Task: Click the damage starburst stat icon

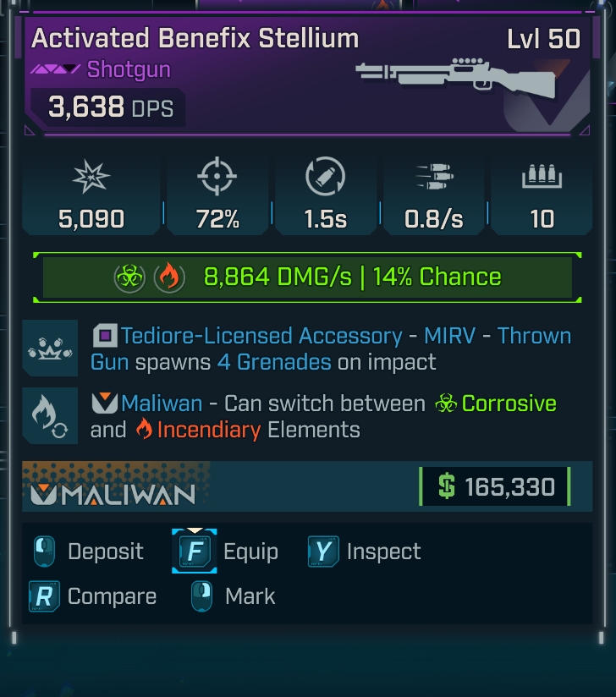Action: (91, 177)
